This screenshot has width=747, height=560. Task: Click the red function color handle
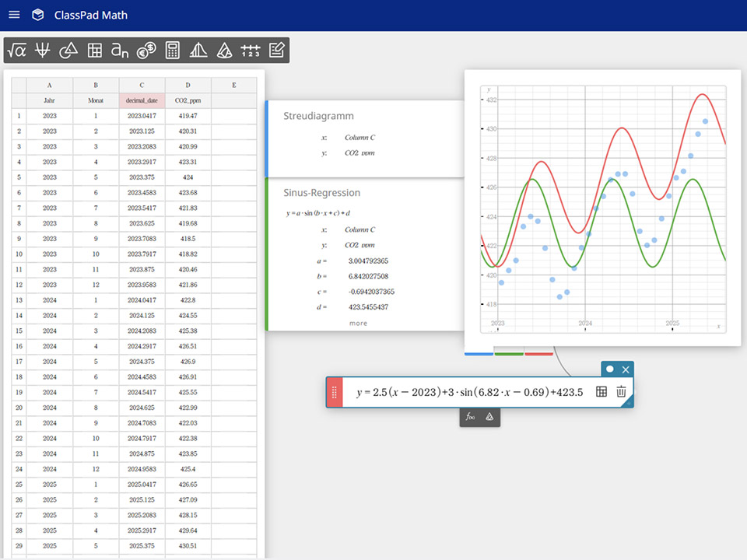tap(333, 393)
